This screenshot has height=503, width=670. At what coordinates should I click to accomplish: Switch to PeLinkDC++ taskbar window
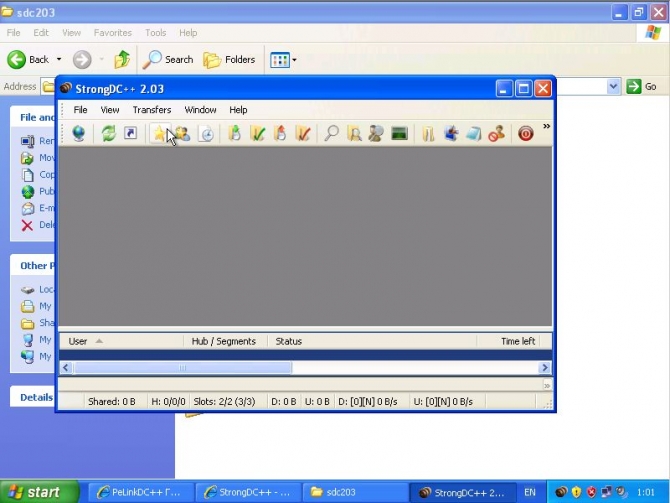pyautogui.click(x=141, y=492)
